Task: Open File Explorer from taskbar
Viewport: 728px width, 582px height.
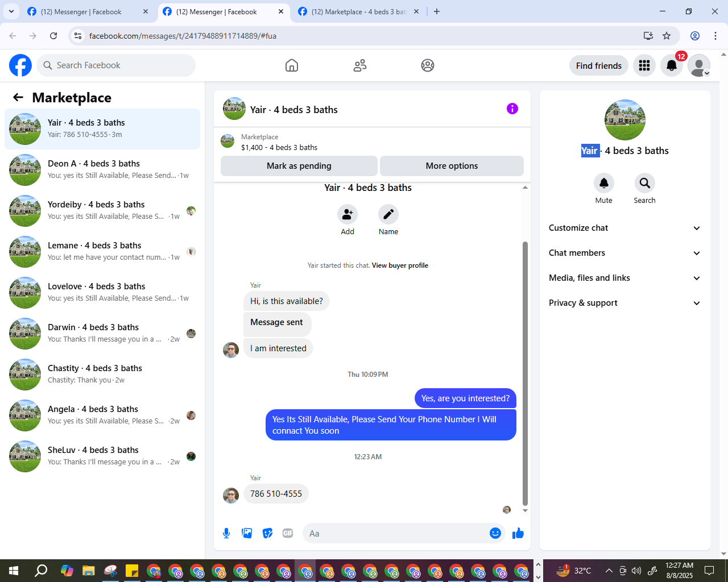Action: 88,571
